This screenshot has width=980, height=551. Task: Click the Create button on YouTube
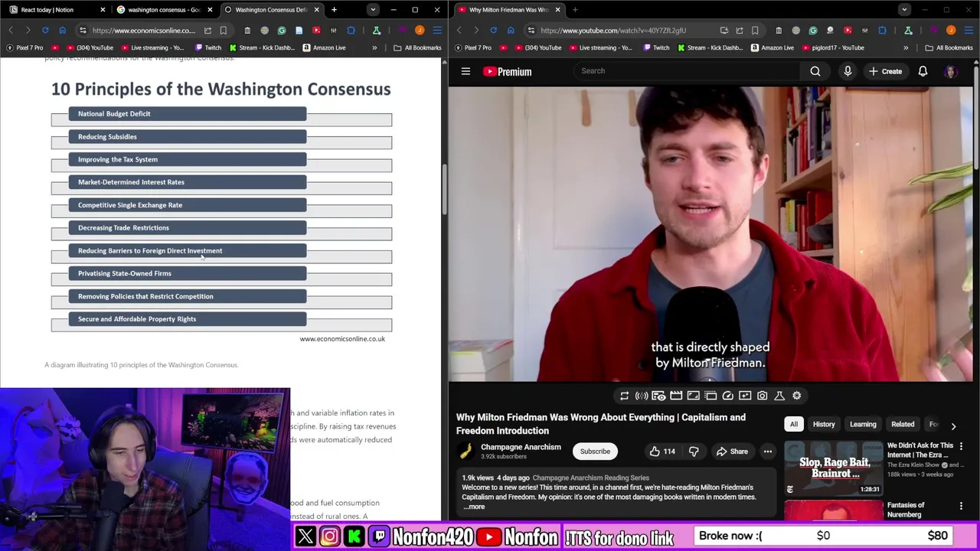click(x=885, y=71)
